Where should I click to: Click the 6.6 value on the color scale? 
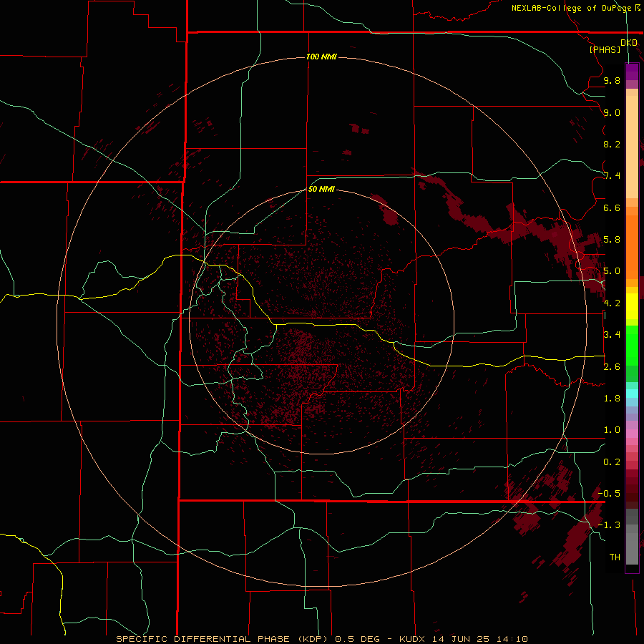(612, 208)
